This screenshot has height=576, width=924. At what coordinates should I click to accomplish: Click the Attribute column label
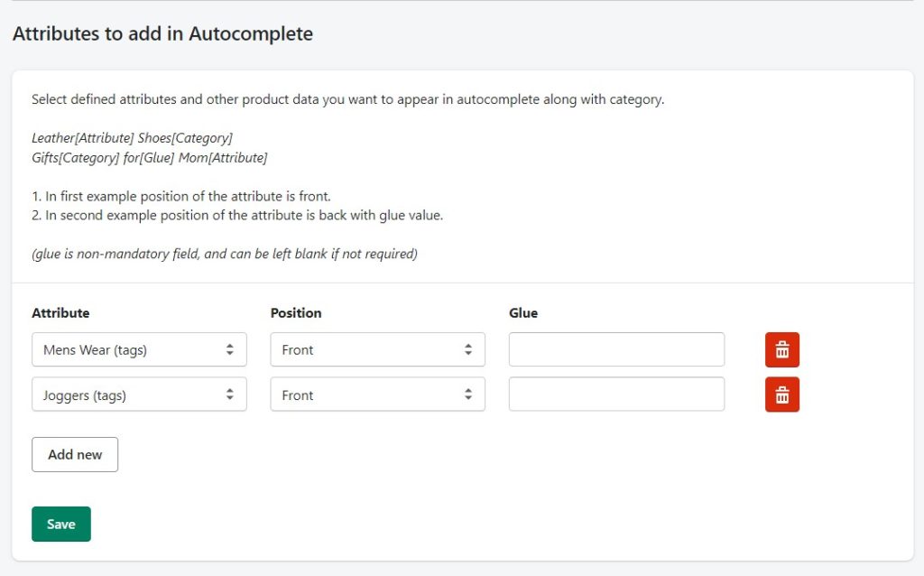(60, 313)
